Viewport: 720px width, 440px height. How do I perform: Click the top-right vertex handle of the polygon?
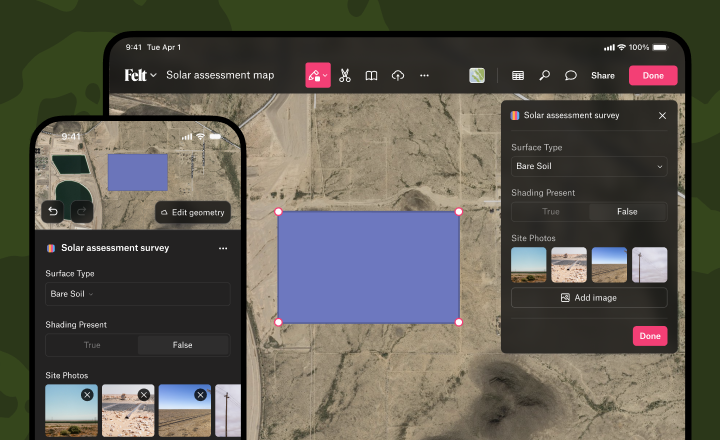[459, 212]
